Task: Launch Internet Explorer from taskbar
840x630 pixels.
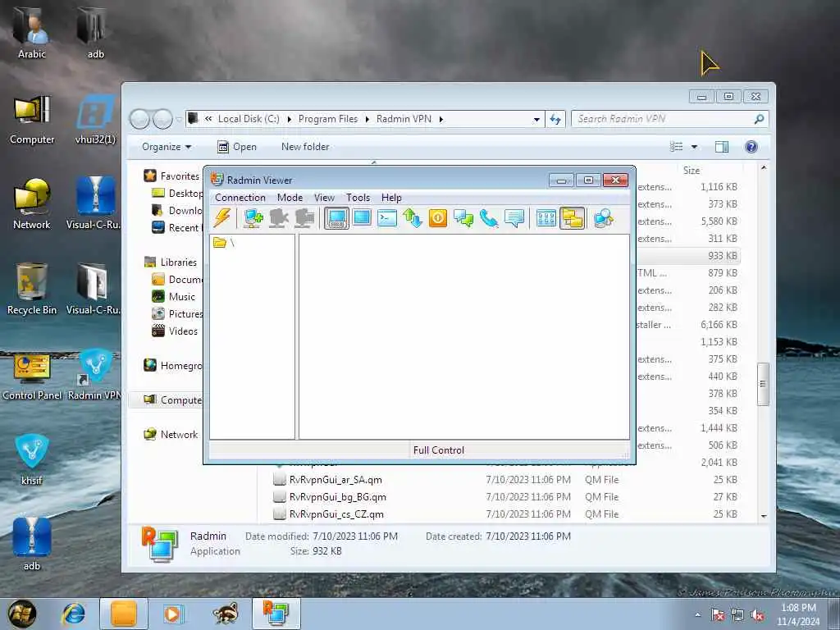Action: click(73, 614)
